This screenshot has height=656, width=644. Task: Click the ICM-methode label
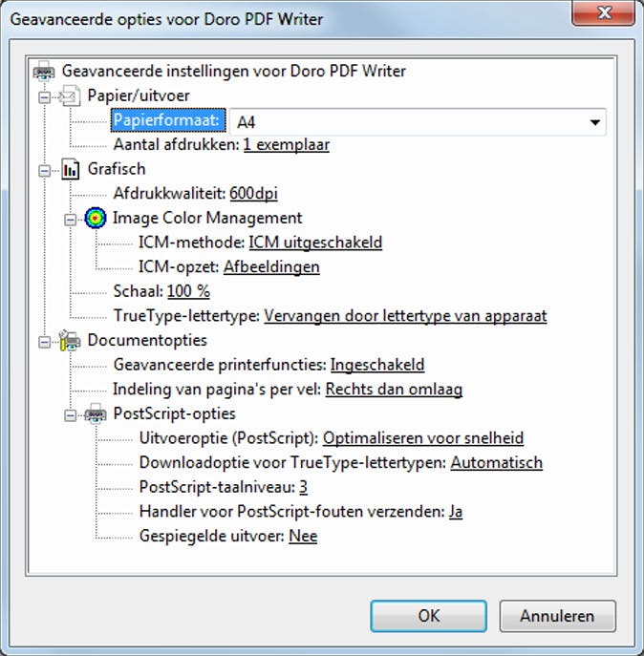point(192,243)
